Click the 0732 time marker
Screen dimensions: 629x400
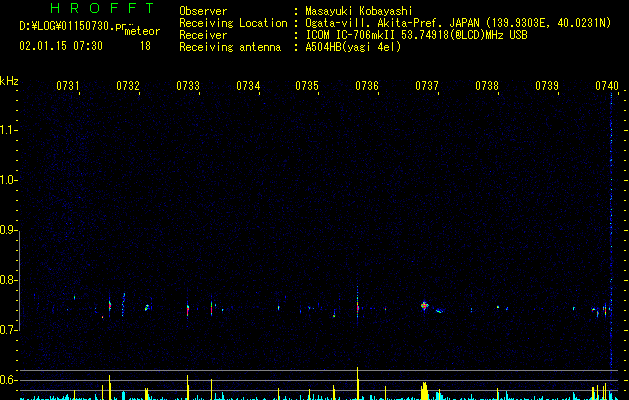pyautogui.click(x=128, y=85)
